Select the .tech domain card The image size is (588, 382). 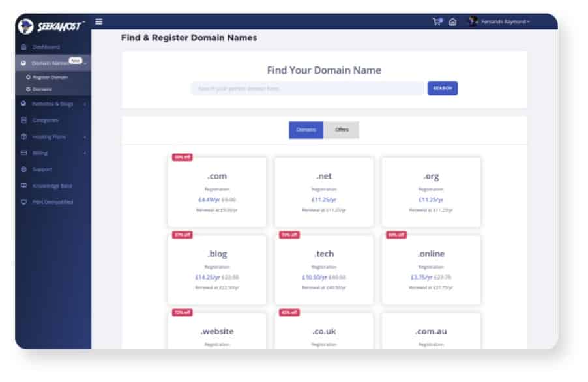pyautogui.click(x=324, y=269)
